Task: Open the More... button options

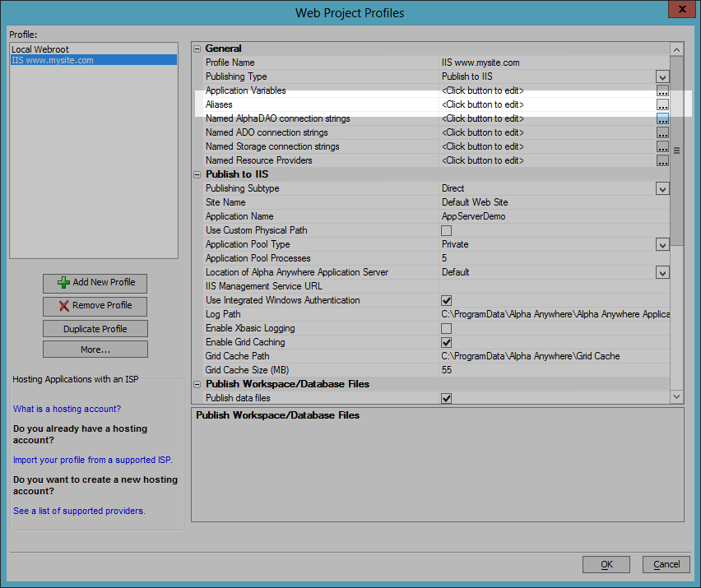Action: (95, 350)
